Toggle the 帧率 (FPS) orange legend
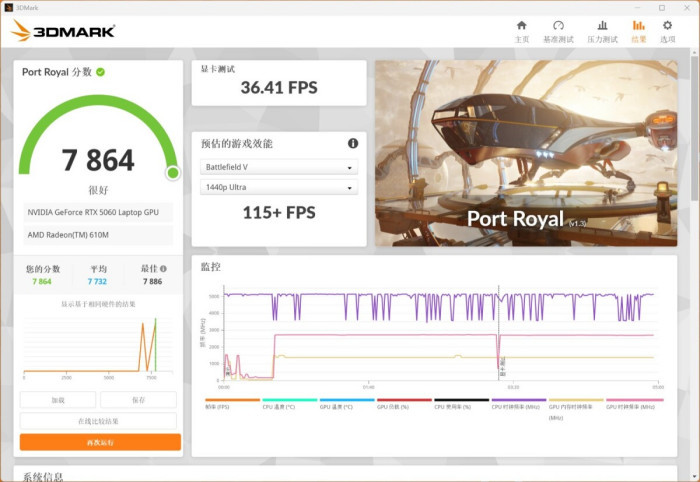This screenshot has height=482, width=700. tap(232, 404)
